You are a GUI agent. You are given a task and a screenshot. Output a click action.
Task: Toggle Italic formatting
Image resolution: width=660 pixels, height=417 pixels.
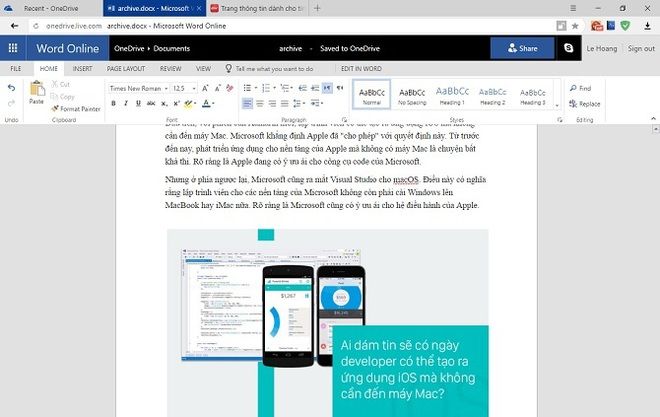(x=124, y=104)
